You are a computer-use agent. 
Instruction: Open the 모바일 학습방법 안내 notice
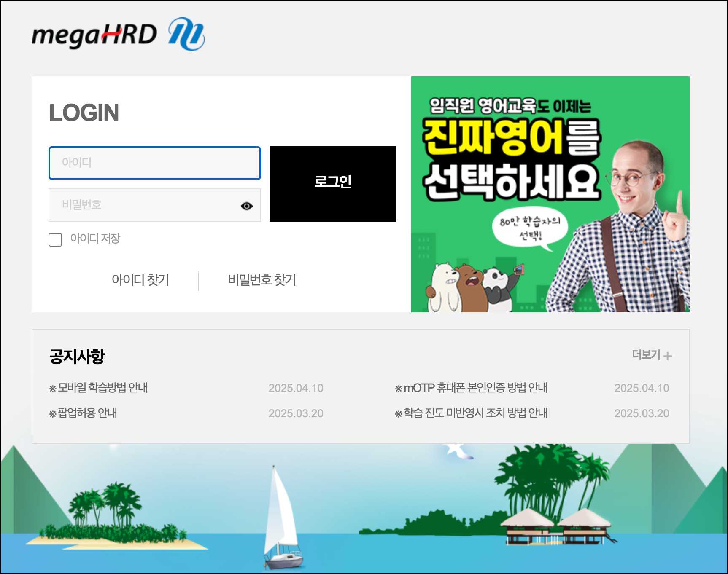point(103,388)
